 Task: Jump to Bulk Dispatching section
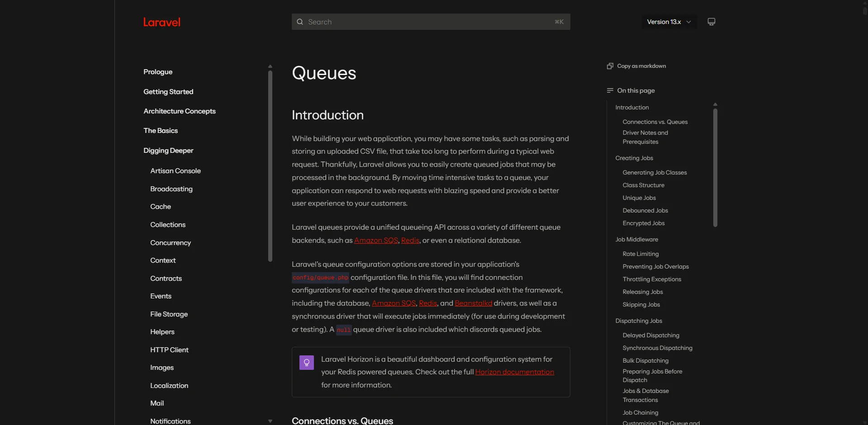pos(645,361)
